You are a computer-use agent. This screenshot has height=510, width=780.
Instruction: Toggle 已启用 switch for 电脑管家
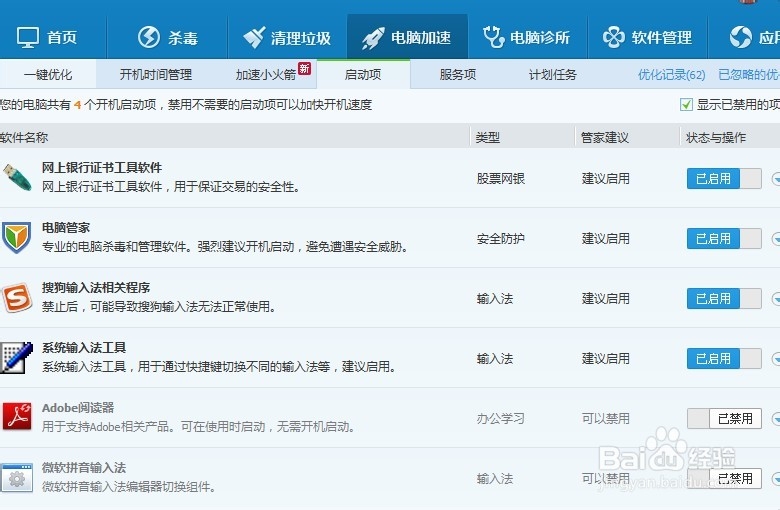(x=724, y=238)
